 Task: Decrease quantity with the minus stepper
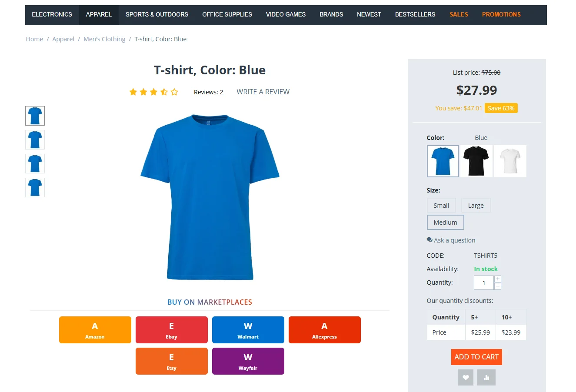498,286
